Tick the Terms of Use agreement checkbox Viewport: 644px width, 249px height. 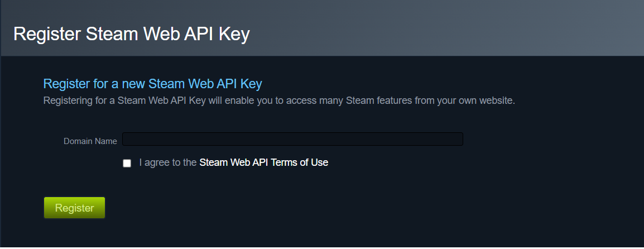click(x=127, y=163)
